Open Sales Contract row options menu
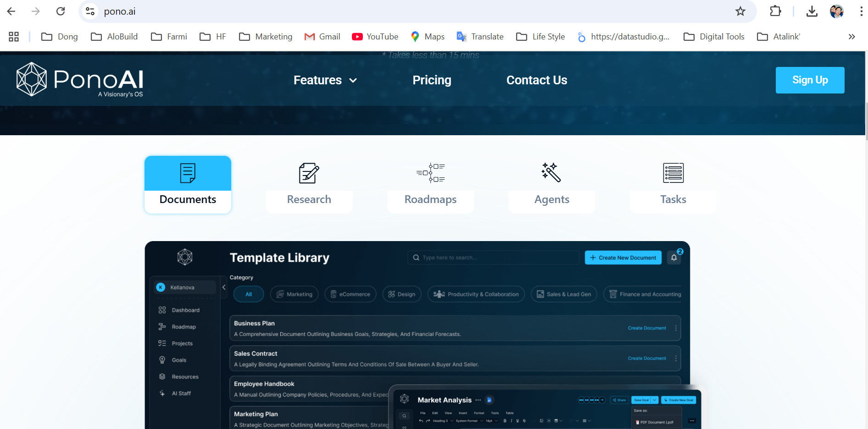868x429 pixels. coord(676,358)
